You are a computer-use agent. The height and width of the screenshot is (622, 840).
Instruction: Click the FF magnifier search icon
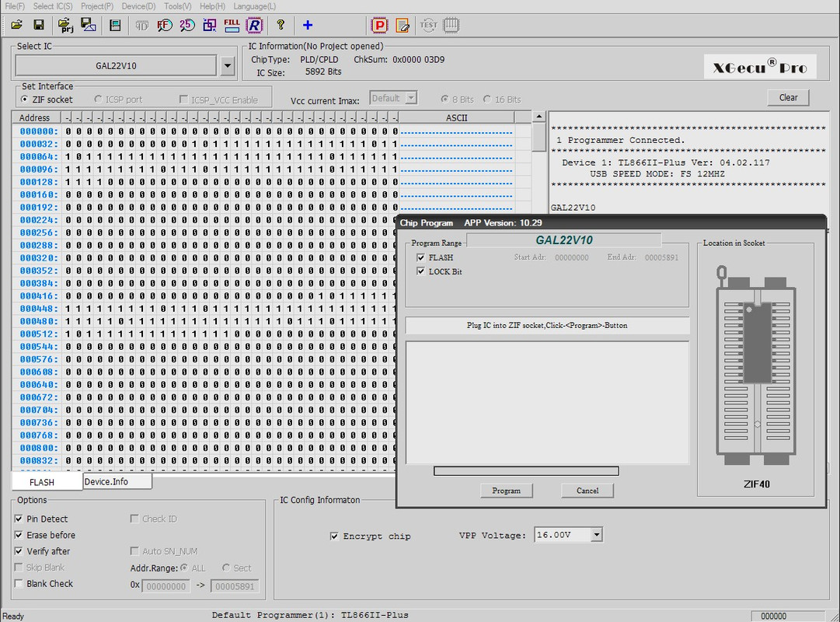[164, 25]
